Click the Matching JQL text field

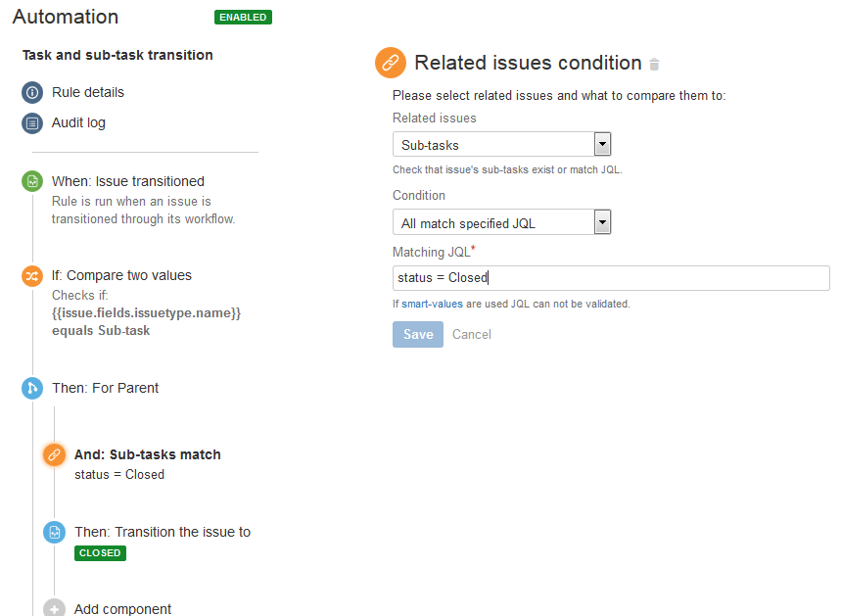(611, 278)
